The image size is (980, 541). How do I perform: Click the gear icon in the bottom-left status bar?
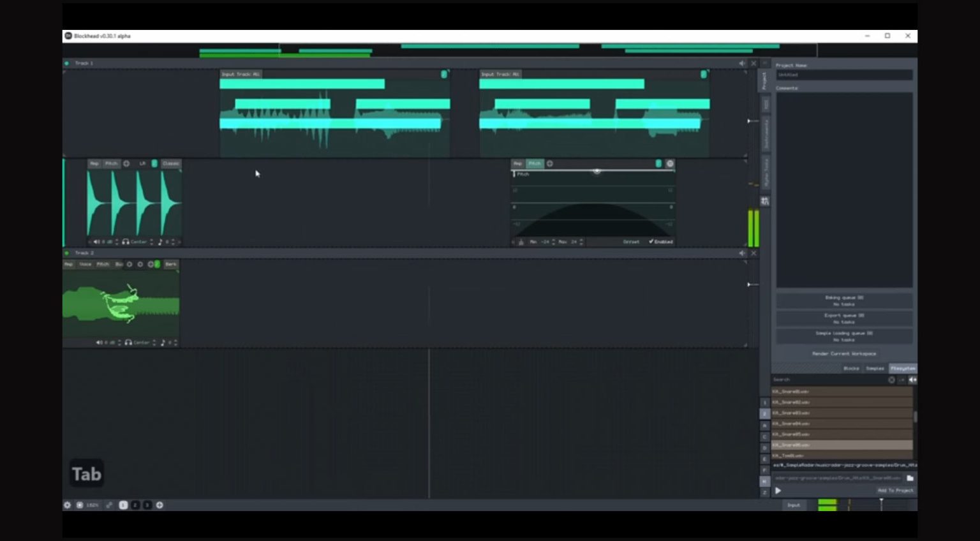[68, 505]
